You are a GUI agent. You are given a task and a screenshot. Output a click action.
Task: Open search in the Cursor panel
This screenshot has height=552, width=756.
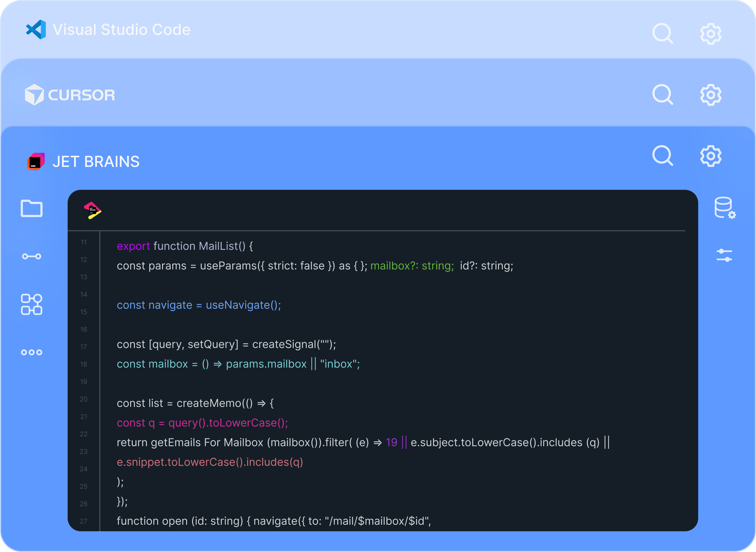[x=662, y=94]
